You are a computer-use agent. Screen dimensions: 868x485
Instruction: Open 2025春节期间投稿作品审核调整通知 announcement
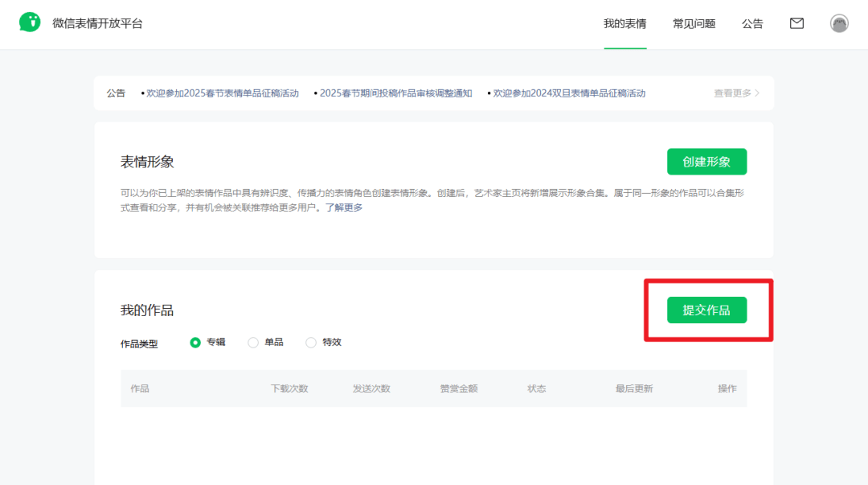395,93
